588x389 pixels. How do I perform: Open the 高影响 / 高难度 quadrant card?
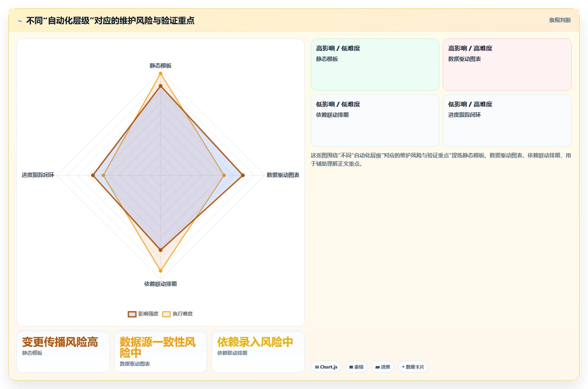click(x=507, y=65)
